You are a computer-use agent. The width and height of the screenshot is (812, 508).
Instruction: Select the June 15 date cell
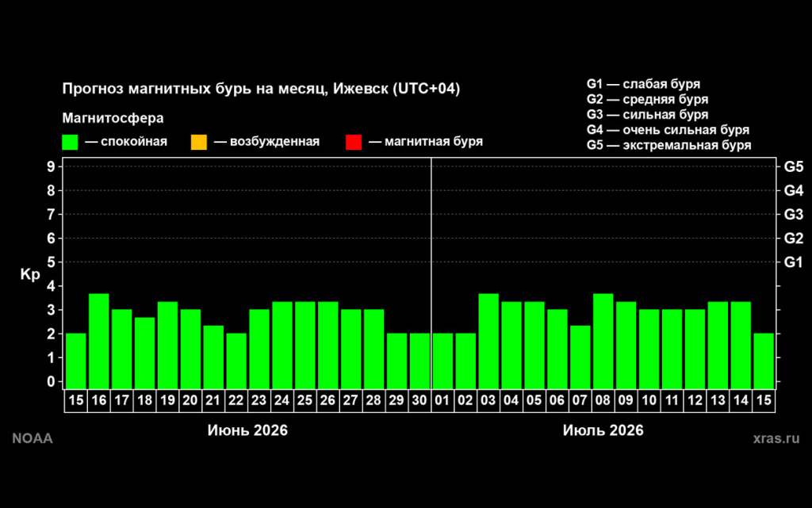point(76,400)
